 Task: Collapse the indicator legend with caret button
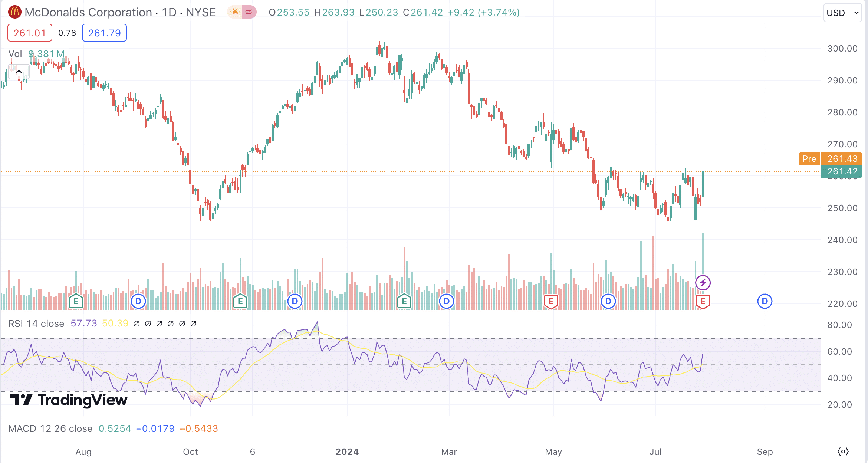19,72
